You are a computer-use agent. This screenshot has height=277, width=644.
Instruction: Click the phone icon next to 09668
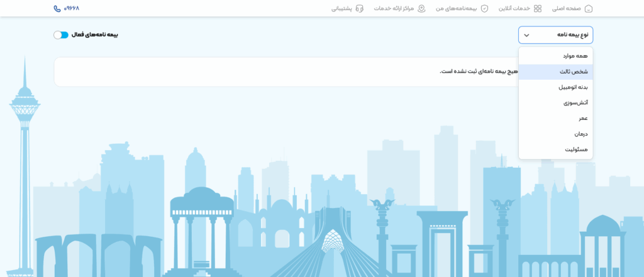(x=57, y=9)
